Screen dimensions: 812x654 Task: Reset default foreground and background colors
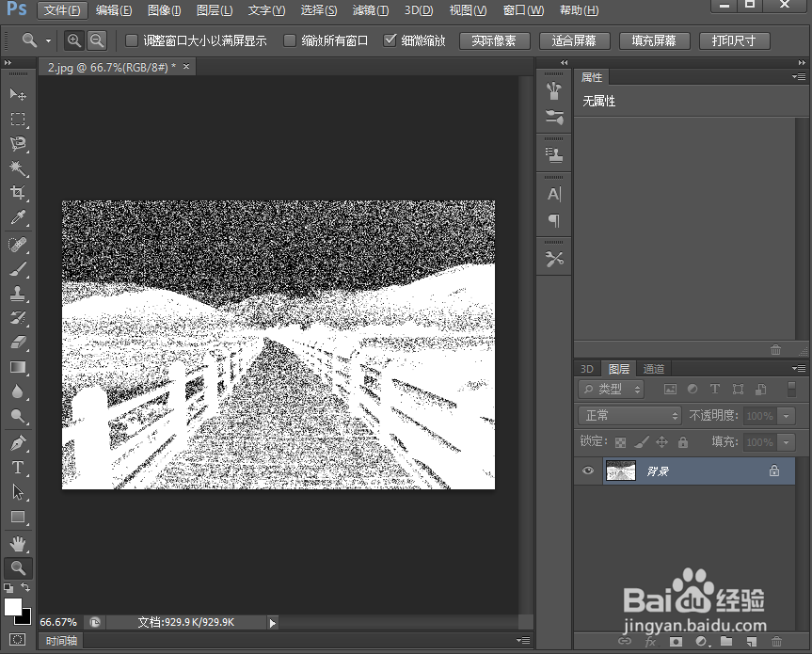(x=8, y=588)
